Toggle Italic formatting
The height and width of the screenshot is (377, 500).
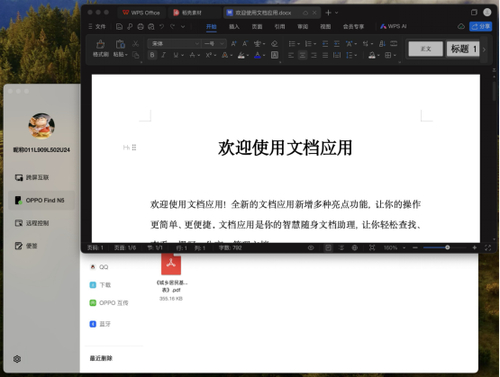tap(164, 55)
